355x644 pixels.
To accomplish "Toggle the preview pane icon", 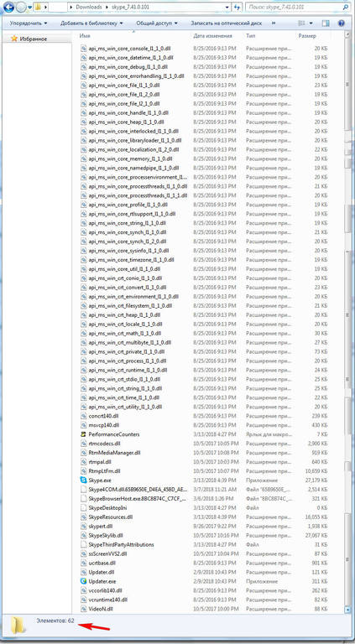I will click(x=326, y=23).
